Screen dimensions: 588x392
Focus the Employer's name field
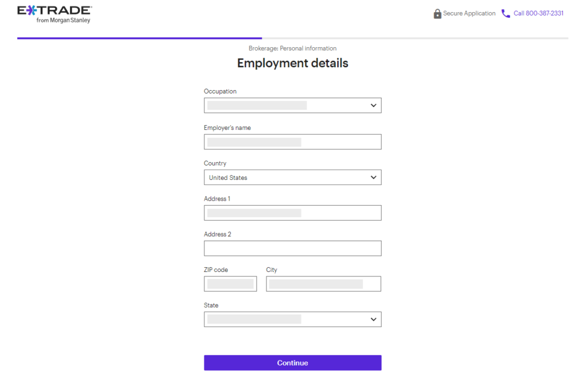(x=292, y=142)
